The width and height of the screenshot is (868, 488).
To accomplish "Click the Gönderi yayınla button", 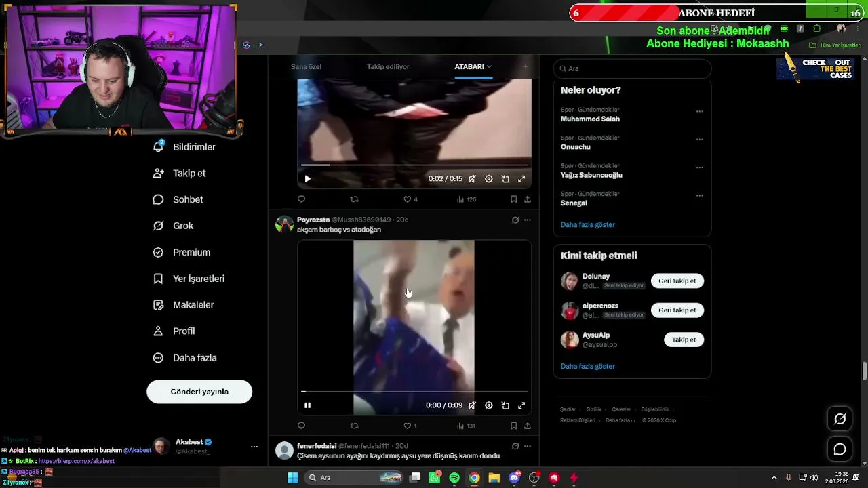I will tap(199, 392).
